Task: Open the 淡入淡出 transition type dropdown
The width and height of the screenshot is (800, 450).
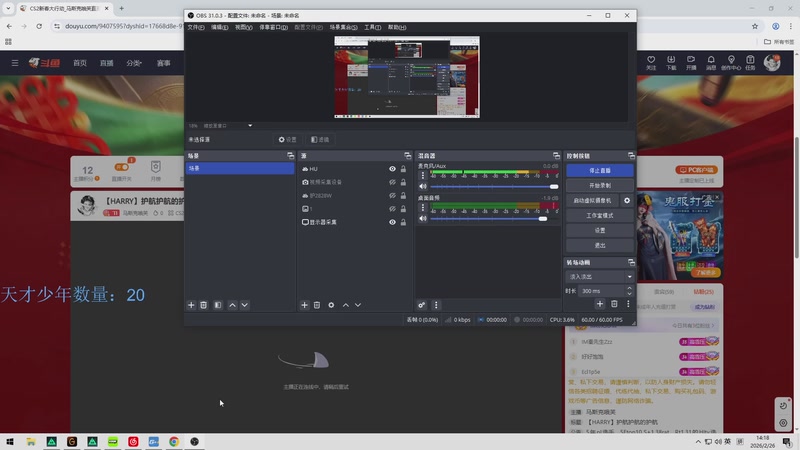Action: [599, 277]
